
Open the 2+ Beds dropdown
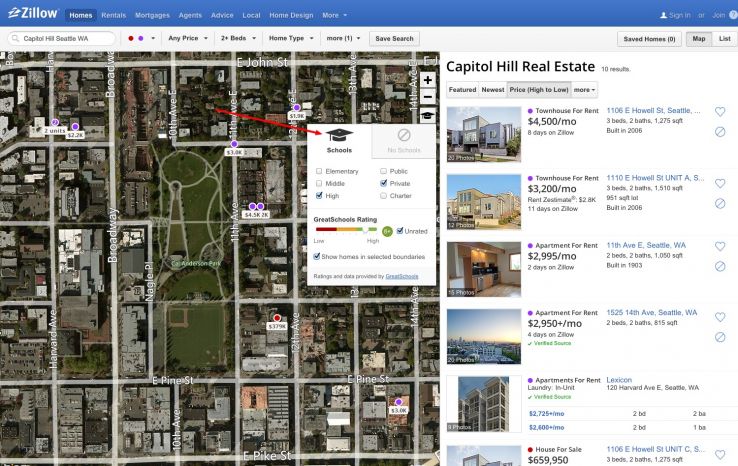[238, 38]
